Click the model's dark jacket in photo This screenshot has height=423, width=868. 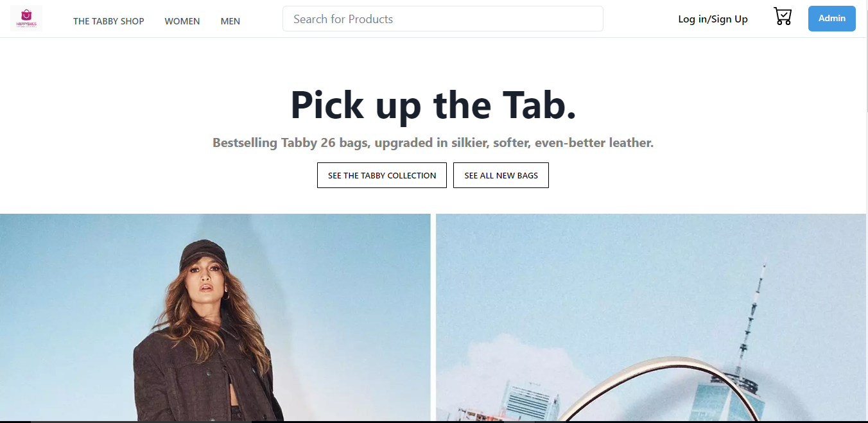(193, 379)
